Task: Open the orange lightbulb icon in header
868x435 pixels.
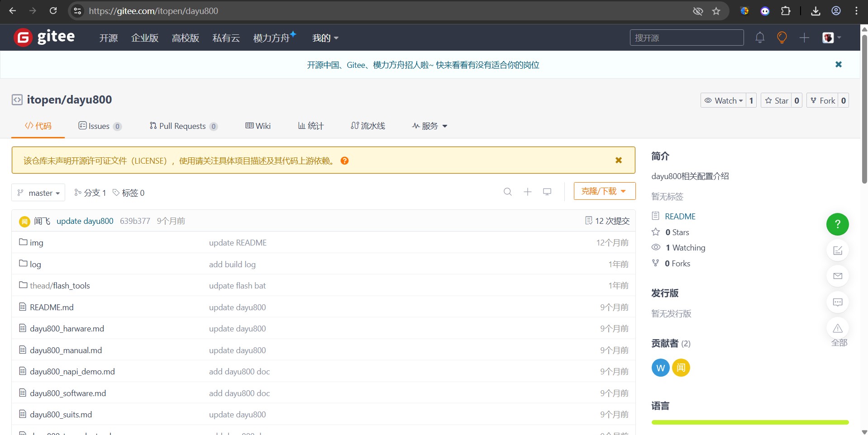Action: (x=782, y=38)
